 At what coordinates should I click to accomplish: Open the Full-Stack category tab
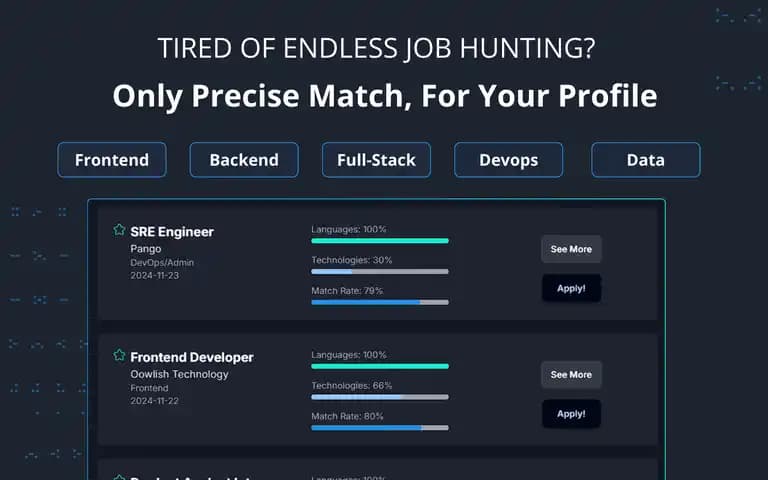coord(376,160)
